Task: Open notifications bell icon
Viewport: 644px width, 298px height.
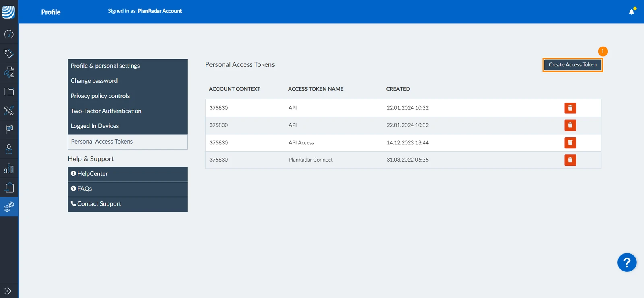Action: [632, 12]
